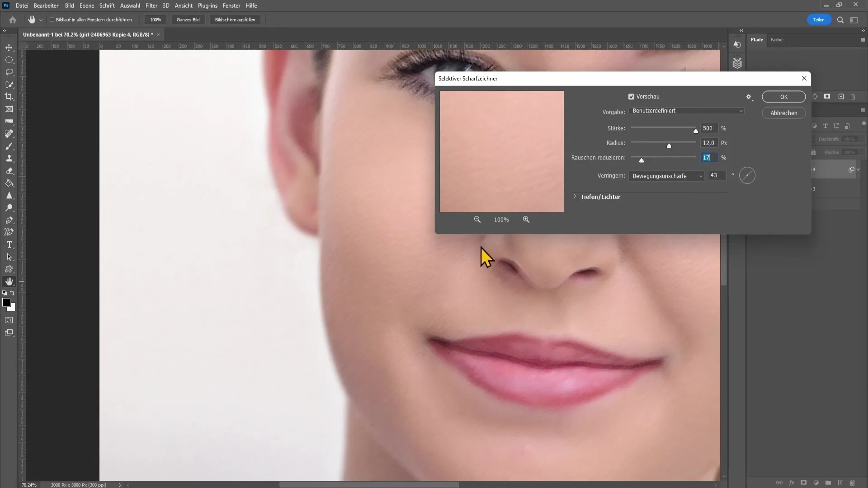Open the Filter menu
Screen dimensions: 868x488
pos(151,5)
